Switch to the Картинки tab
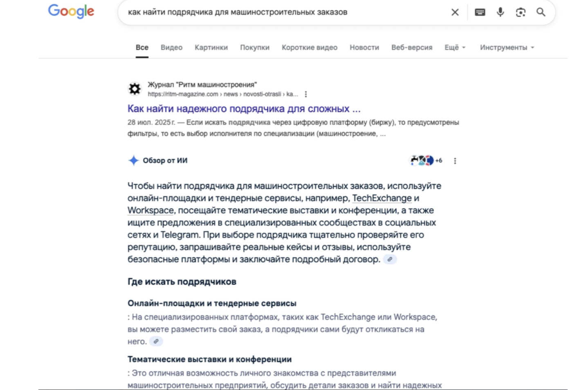 211,47
